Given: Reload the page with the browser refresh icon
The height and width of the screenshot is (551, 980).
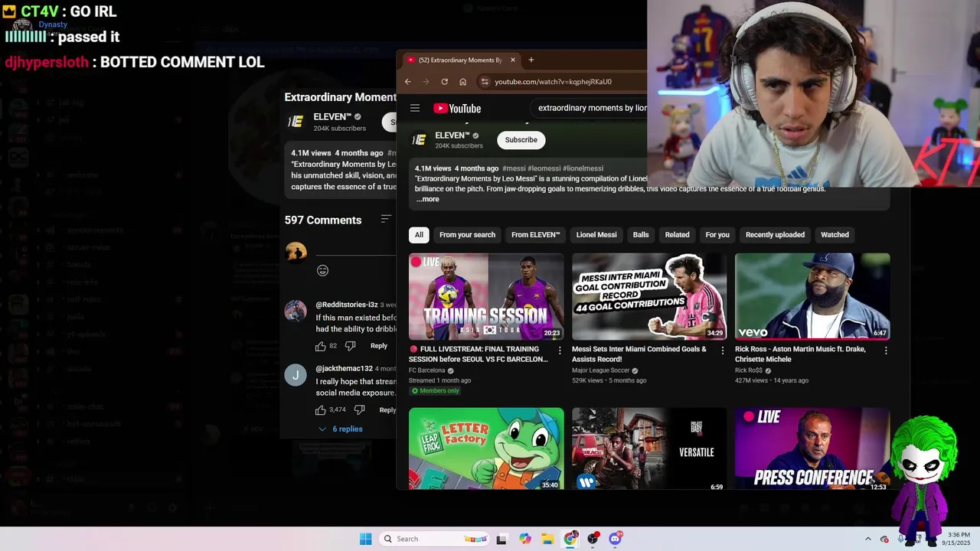Looking at the screenshot, I should pos(444,82).
